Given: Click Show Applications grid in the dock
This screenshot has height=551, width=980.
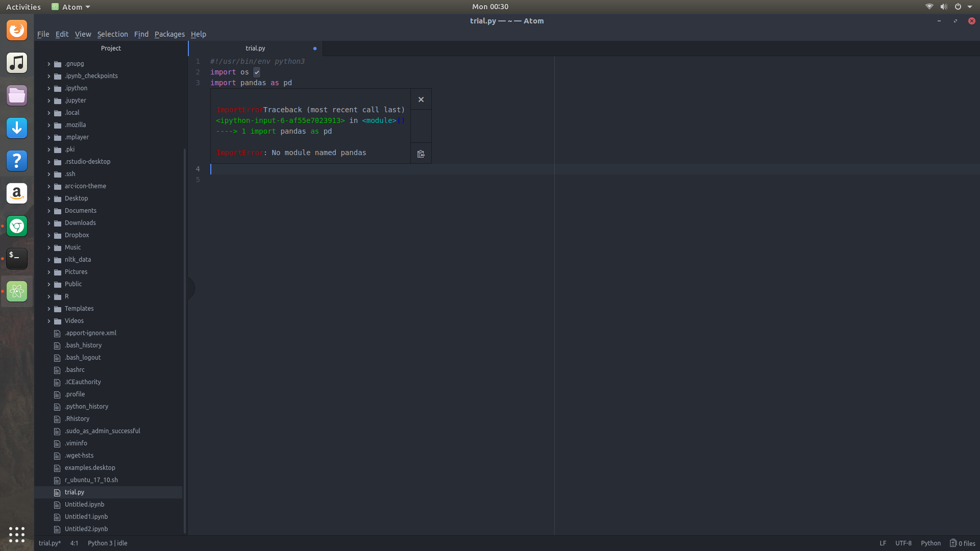Looking at the screenshot, I should tap(17, 535).
